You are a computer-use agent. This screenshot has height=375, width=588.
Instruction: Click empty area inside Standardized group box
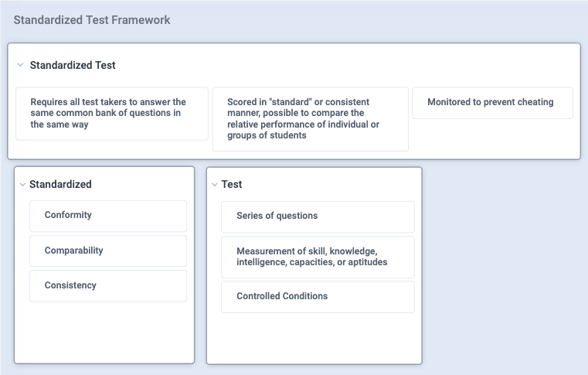(x=104, y=332)
